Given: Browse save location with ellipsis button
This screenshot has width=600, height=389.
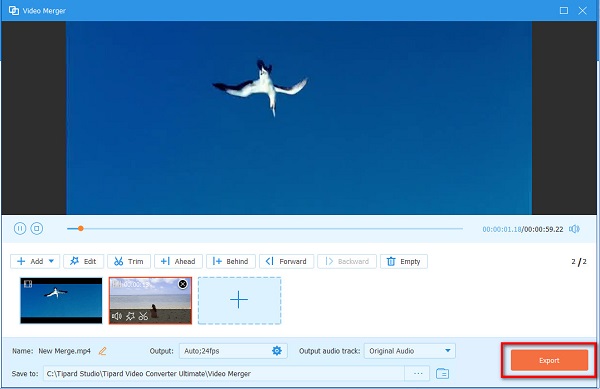Looking at the screenshot, I should 418,373.
